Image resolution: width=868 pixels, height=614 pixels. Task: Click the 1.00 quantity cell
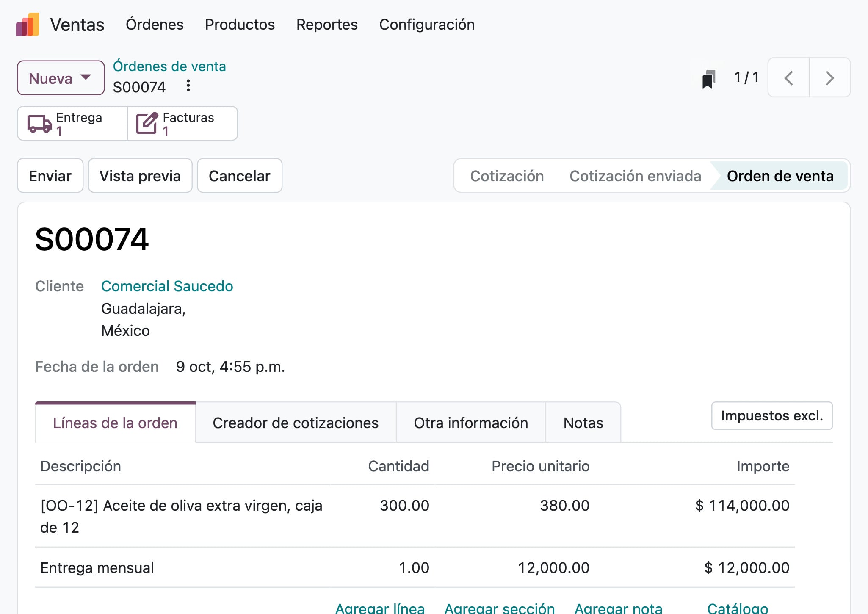414,568
